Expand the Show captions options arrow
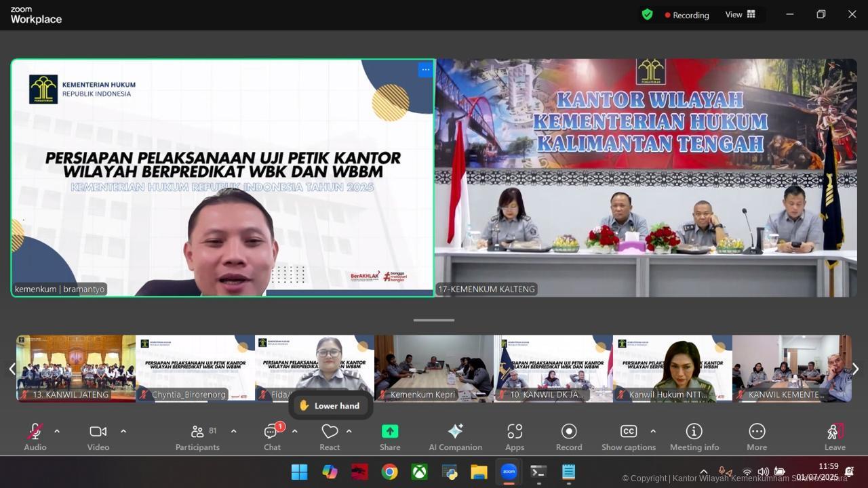The height and width of the screenshot is (488, 868). [652, 431]
